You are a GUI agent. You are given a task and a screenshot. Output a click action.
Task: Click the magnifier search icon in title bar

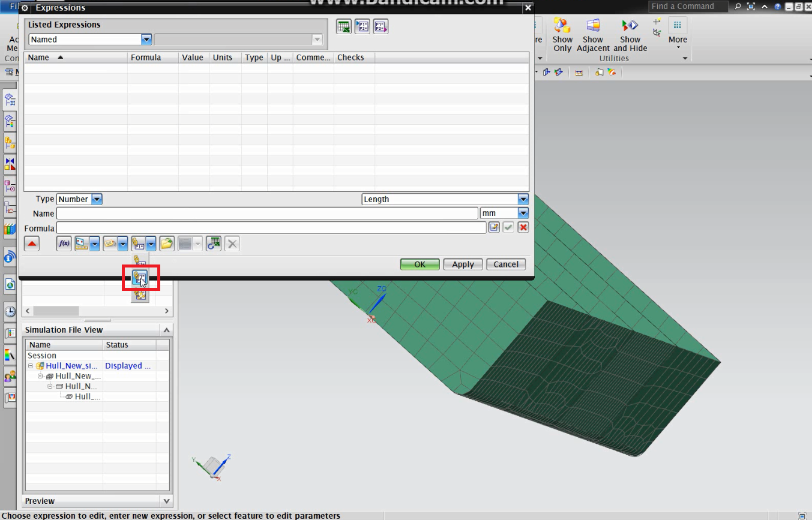click(737, 7)
